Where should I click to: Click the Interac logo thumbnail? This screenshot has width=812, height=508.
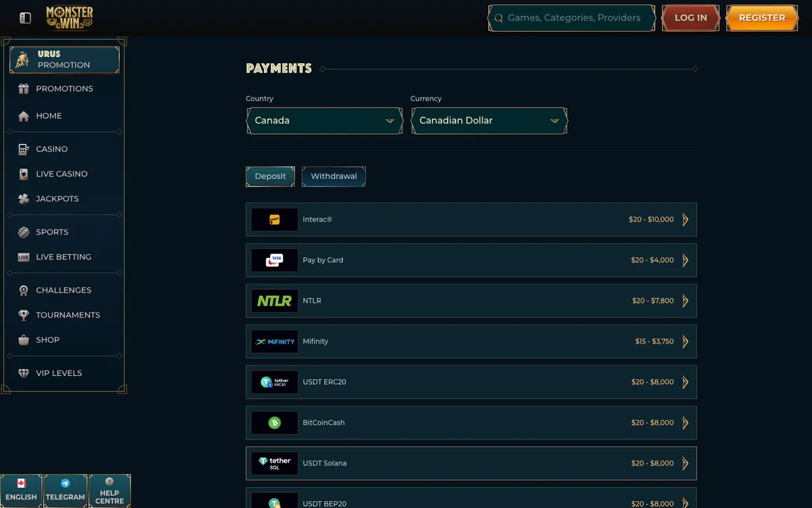click(275, 219)
